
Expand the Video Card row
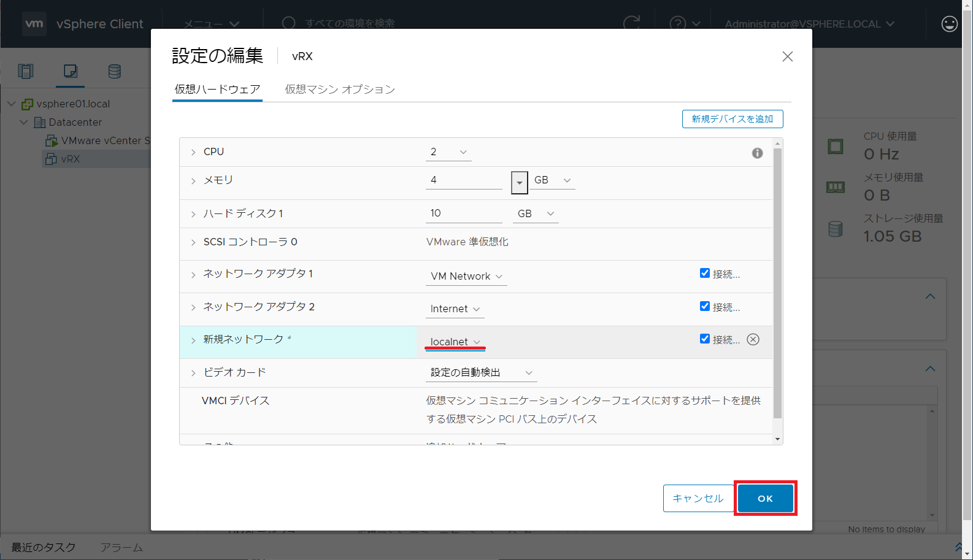pyautogui.click(x=193, y=373)
